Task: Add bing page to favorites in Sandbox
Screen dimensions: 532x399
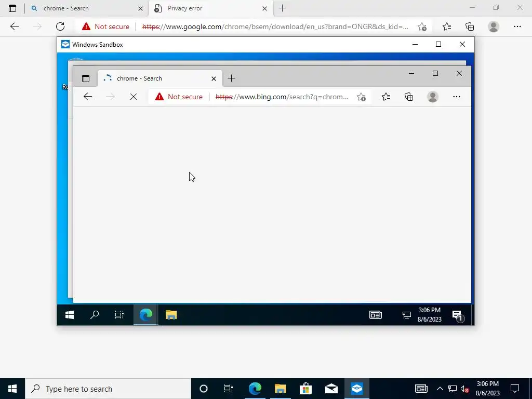Action: 362,97
